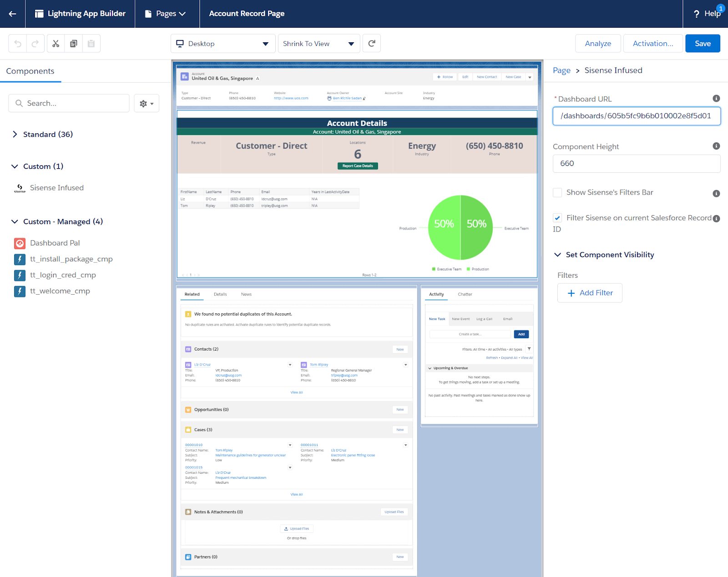The image size is (728, 577).
Task: Select the Related tab
Action: 192,295
